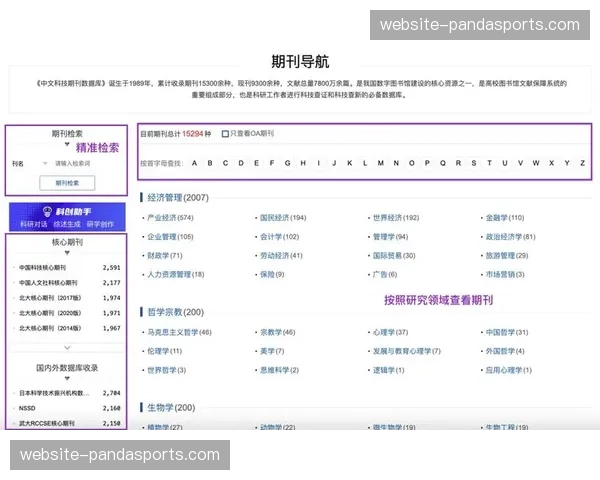Browse journals starting with letter C
The height and width of the screenshot is (480, 600).
pyautogui.click(x=225, y=163)
